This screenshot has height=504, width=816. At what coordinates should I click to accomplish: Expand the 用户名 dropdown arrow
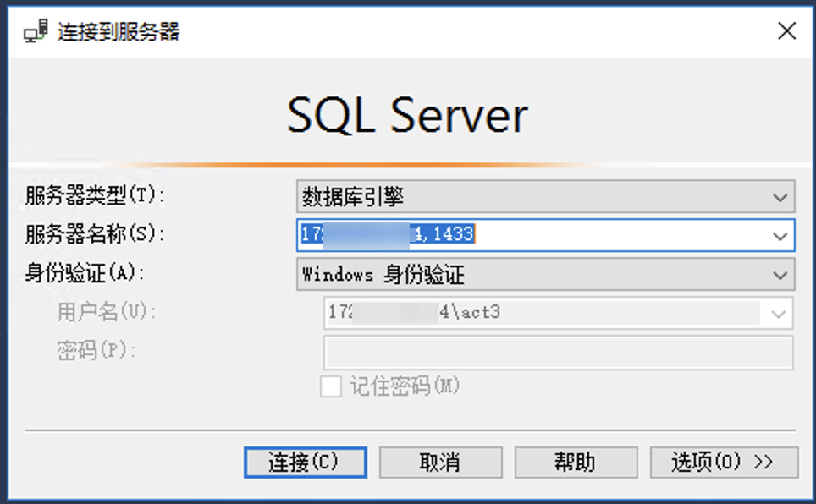pos(778,314)
